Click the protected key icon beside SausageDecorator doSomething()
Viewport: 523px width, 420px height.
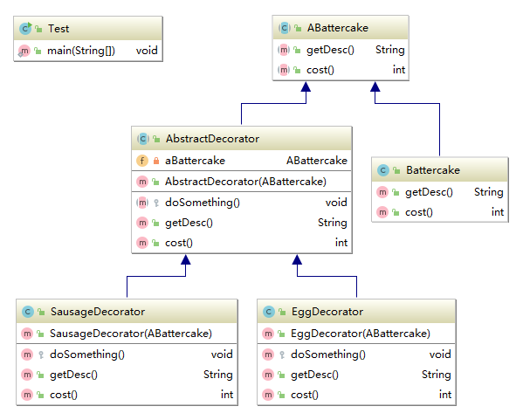41,355
